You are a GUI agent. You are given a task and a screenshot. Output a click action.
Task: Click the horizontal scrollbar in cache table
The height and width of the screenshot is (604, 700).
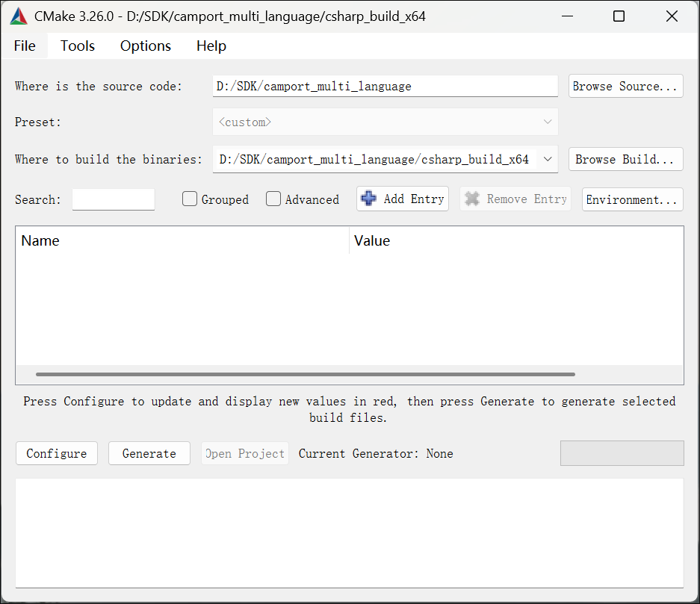coord(306,374)
